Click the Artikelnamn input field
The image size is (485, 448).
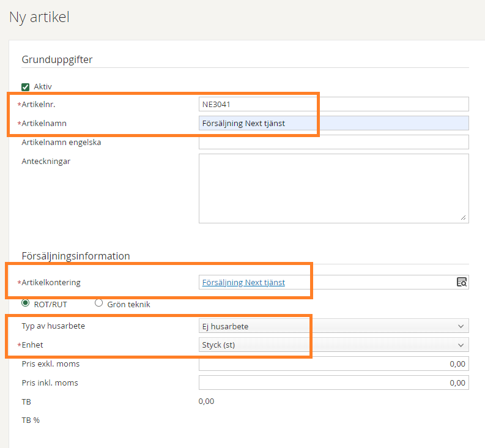click(x=334, y=123)
